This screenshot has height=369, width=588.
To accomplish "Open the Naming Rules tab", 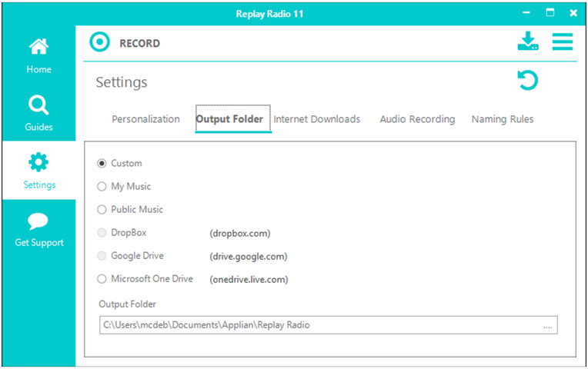I will point(503,119).
